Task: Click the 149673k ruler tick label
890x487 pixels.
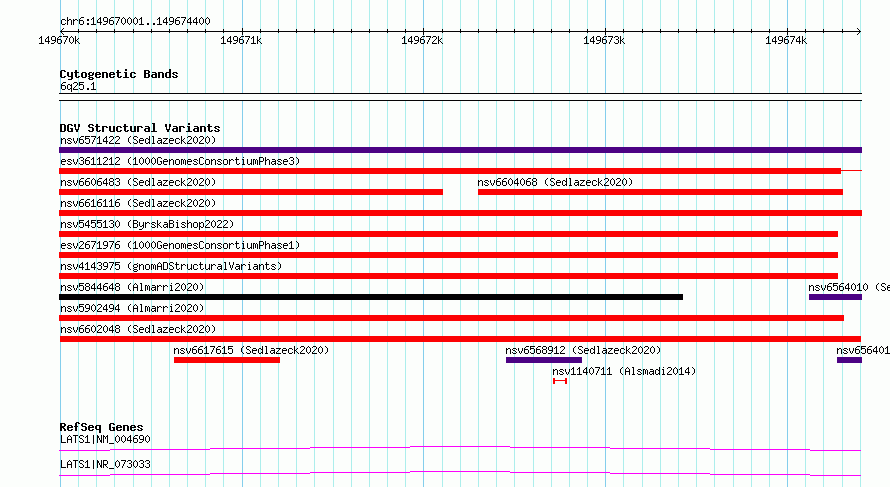Action: (x=604, y=40)
